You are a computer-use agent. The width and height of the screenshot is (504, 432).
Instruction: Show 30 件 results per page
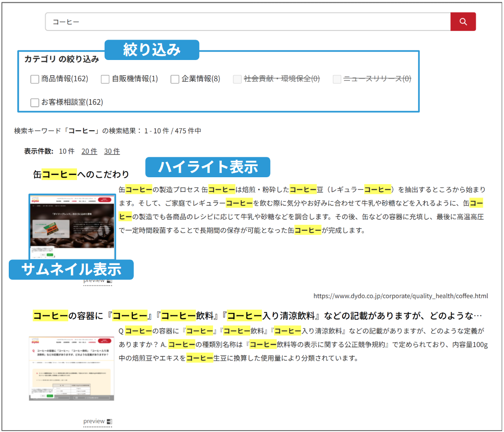112,151
